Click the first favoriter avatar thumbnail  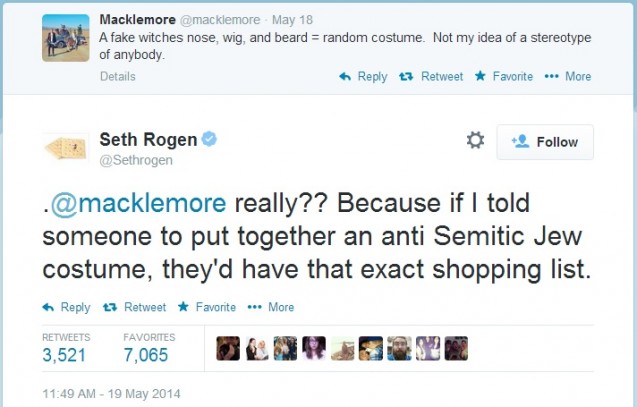(227, 348)
